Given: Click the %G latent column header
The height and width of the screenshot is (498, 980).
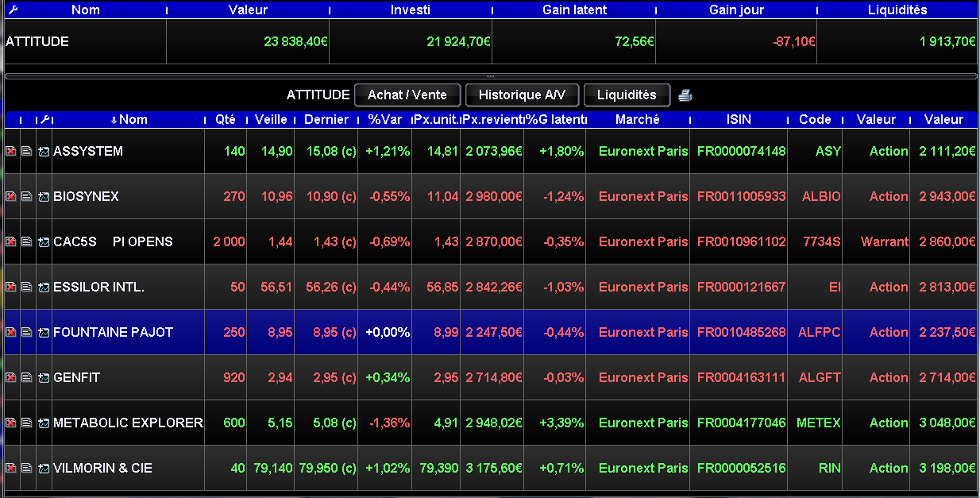Looking at the screenshot, I should coord(555,119).
